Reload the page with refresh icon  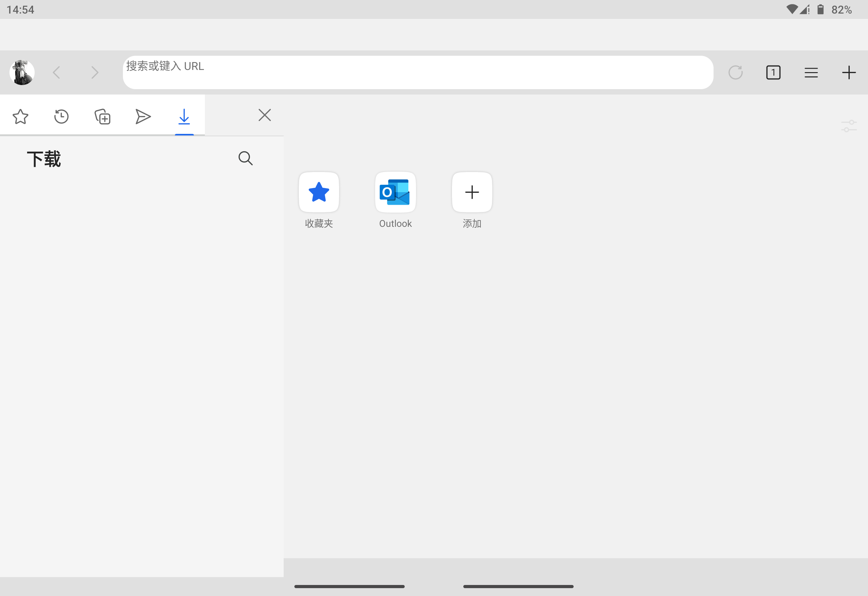pos(735,72)
